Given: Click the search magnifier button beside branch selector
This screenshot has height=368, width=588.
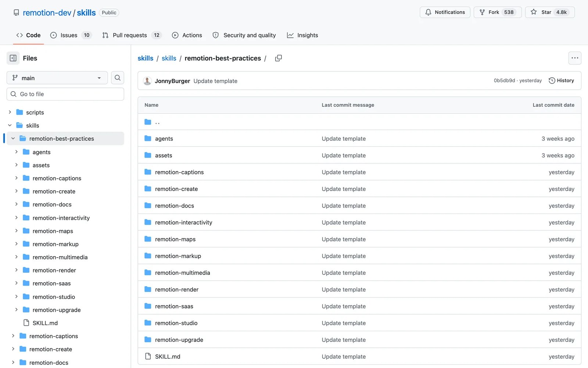Looking at the screenshot, I should click(x=118, y=78).
